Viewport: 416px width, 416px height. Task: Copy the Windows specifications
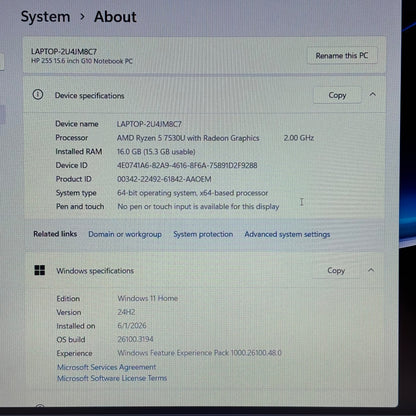coord(336,270)
